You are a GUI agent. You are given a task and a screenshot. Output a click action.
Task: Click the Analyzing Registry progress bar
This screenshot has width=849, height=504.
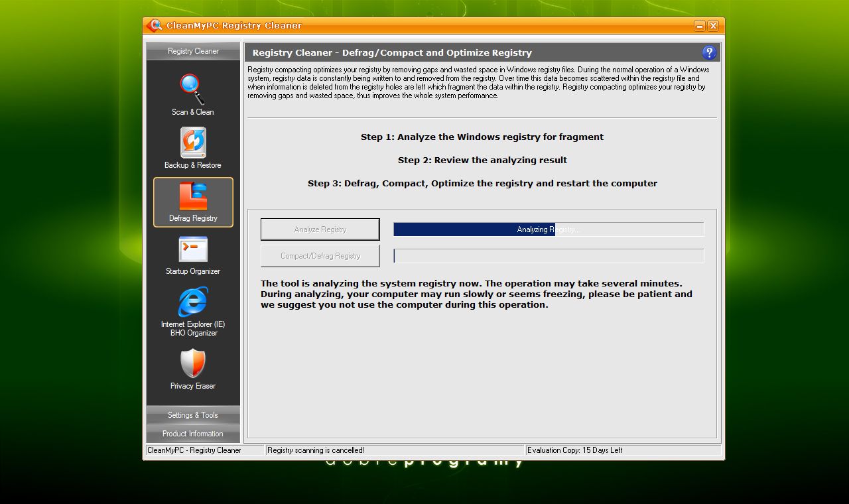(549, 229)
